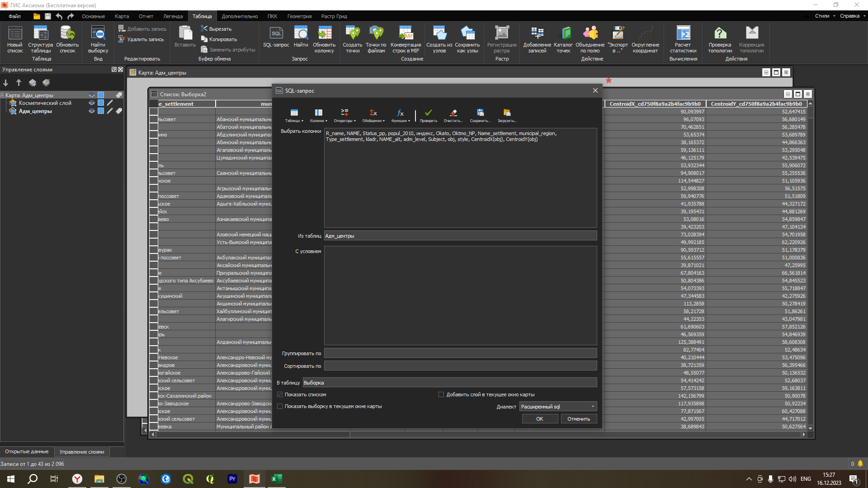868x488 pixels.
Task: Switch to the Геометрия ribbon tab
Action: point(299,16)
